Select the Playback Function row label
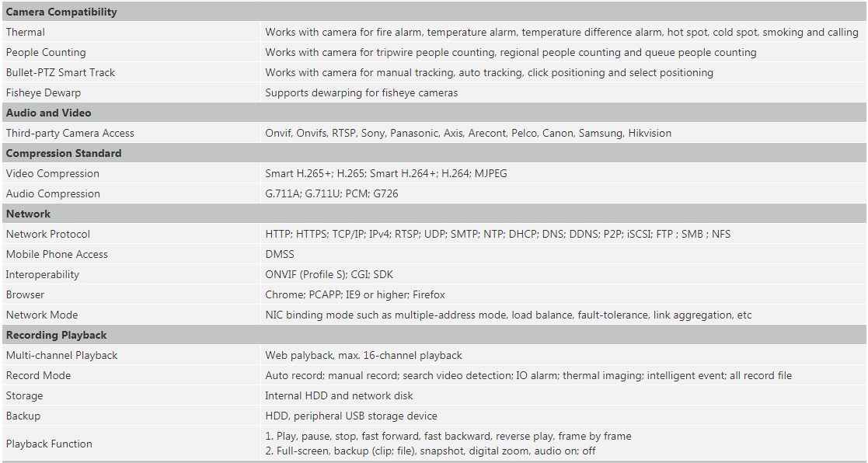The image size is (868, 463). coord(49,444)
